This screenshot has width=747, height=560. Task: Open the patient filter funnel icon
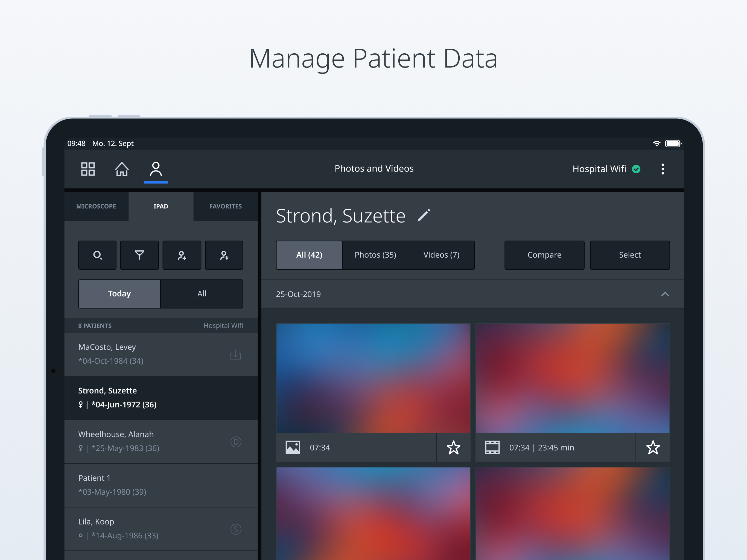[139, 255]
